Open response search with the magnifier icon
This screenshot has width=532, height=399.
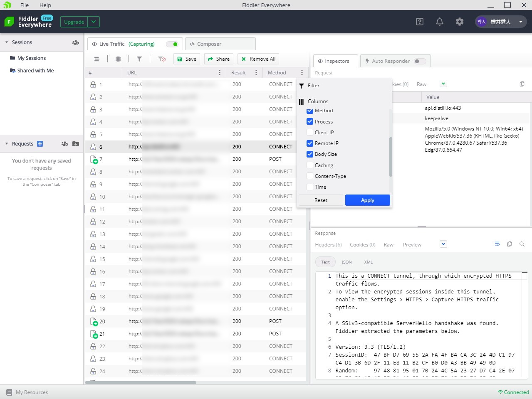point(522,244)
